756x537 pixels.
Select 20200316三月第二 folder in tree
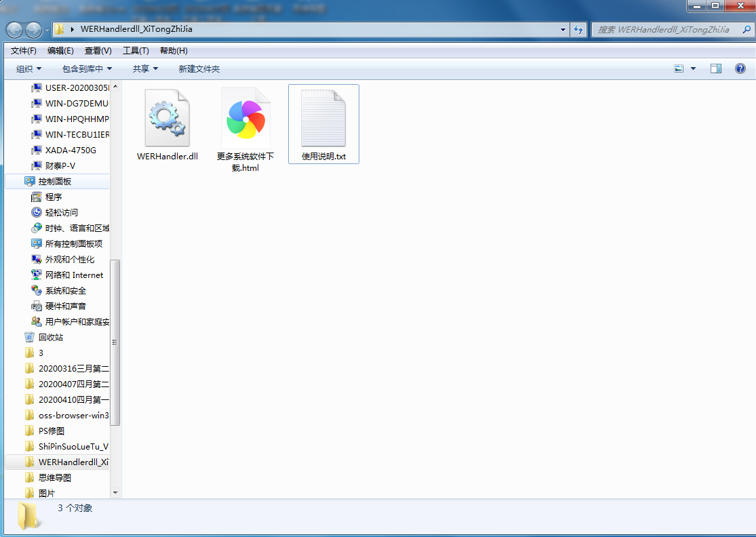66,369
